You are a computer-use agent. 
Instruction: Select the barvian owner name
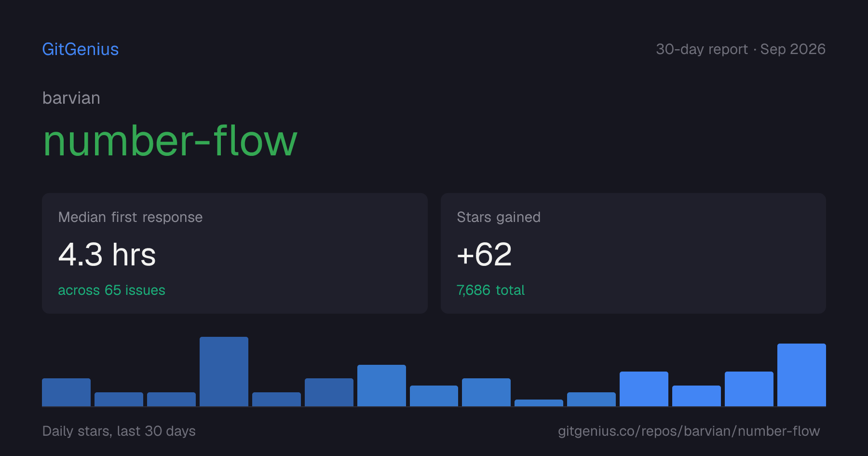[71, 98]
